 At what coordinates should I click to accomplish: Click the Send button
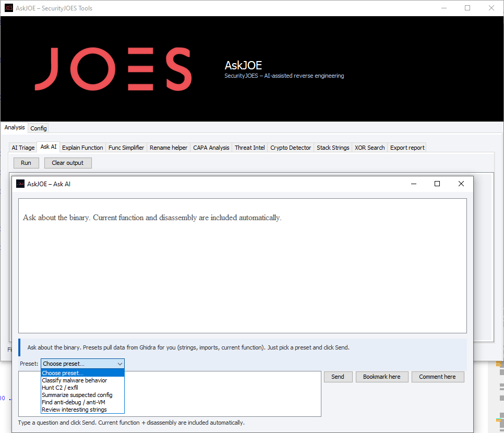point(338,377)
